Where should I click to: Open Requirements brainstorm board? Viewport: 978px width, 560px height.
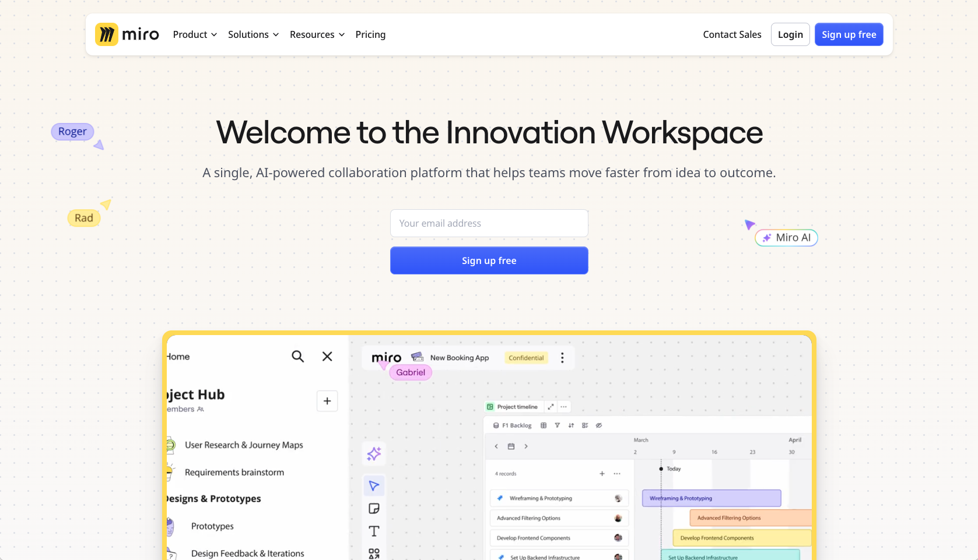click(x=234, y=473)
